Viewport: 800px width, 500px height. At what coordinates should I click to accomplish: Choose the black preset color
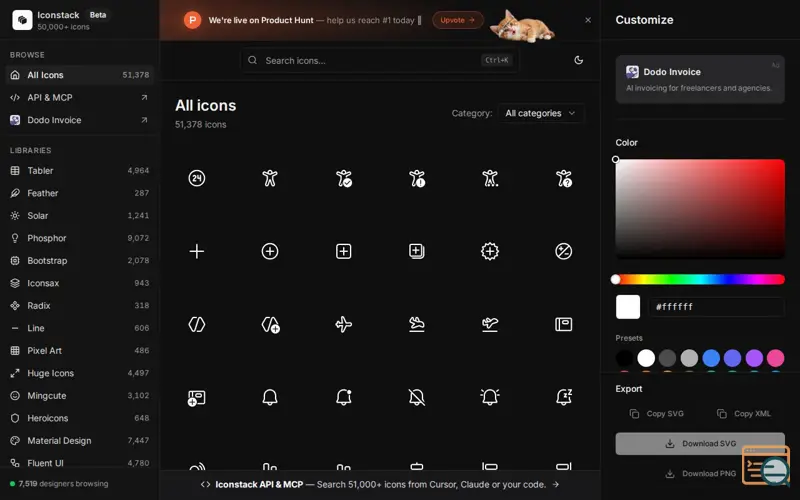pyautogui.click(x=624, y=358)
